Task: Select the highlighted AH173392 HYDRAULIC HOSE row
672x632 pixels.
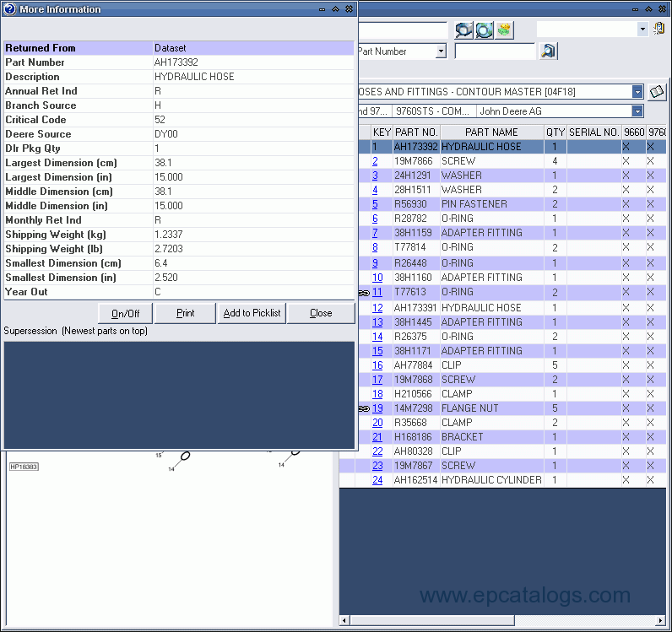Action: 512,147
